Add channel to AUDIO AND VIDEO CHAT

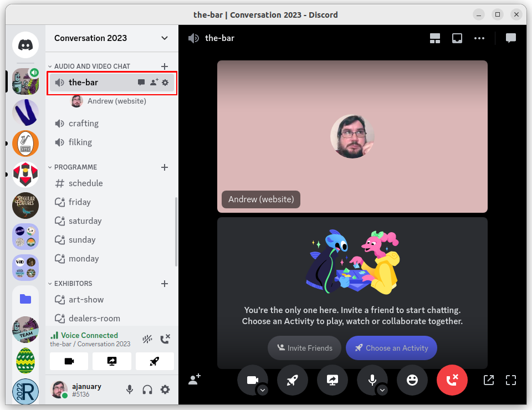[x=165, y=66]
